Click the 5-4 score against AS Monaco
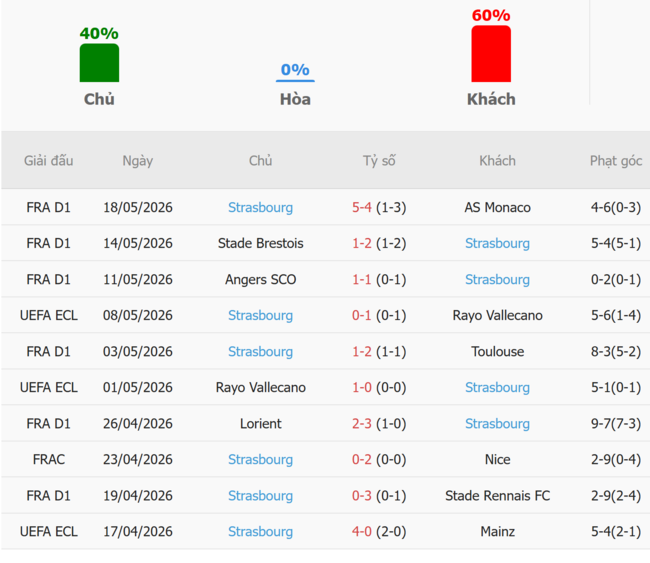 (361, 207)
